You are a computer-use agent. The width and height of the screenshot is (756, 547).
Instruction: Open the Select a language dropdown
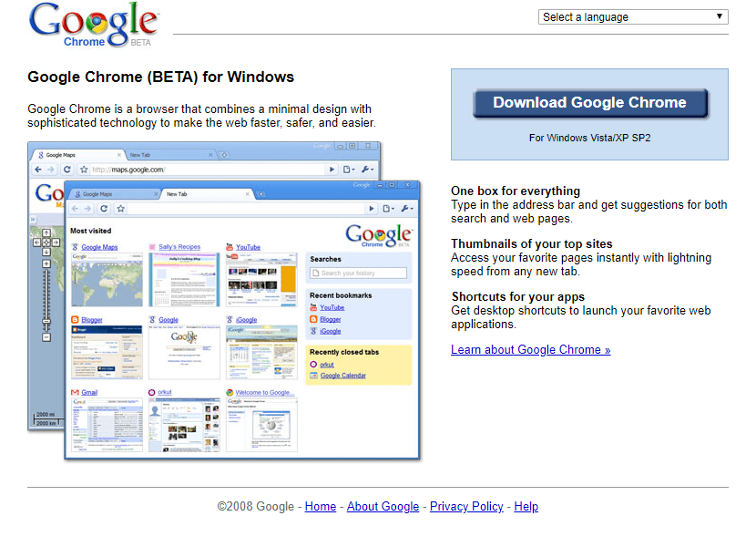(633, 17)
